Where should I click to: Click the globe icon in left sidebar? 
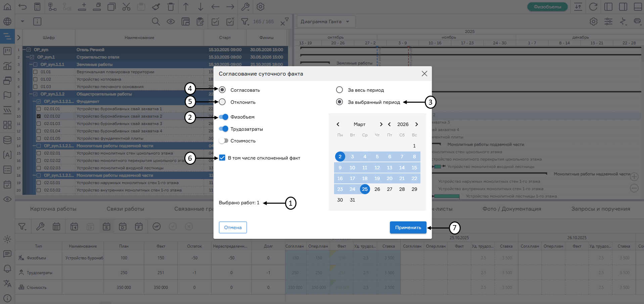tap(7, 22)
